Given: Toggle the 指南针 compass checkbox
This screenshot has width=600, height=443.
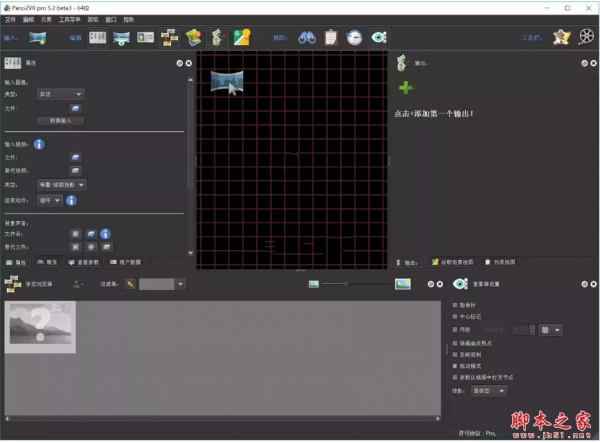Looking at the screenshot, I should [455, 305].
